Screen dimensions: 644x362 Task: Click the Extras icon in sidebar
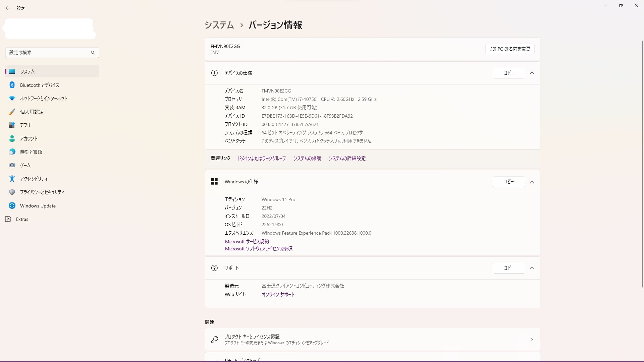pos(8,219)
